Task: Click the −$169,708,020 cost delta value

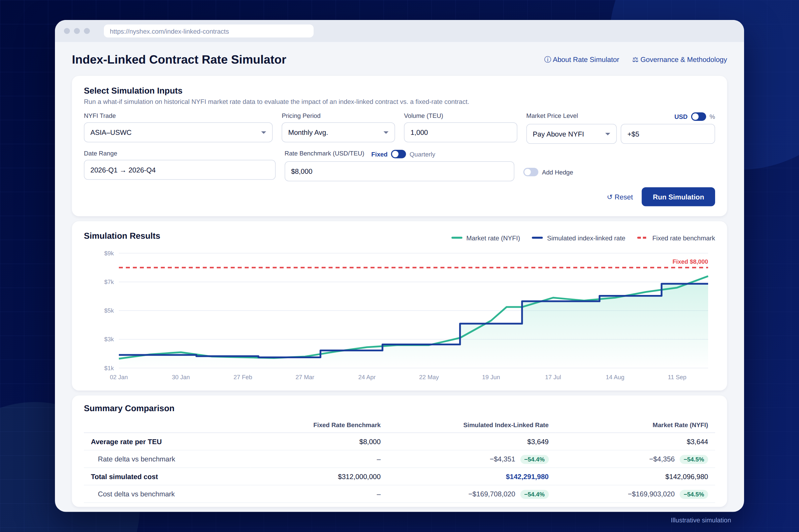Action: point(492,494)
